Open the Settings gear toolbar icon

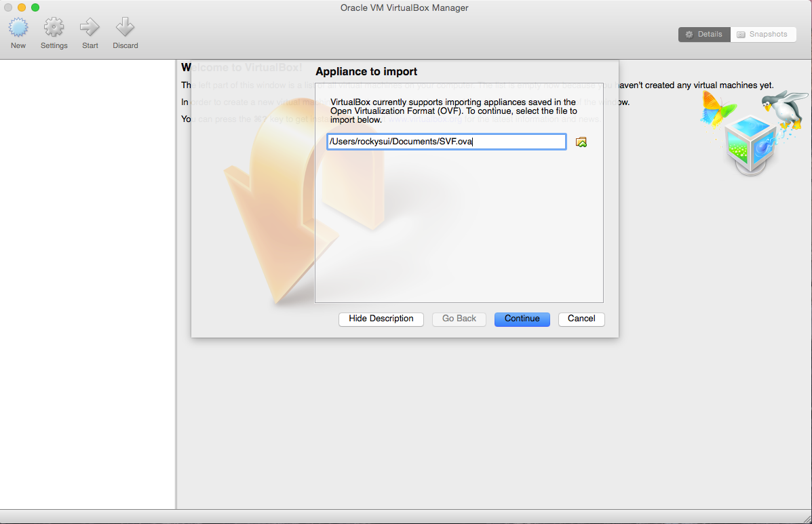pos(54,27)
